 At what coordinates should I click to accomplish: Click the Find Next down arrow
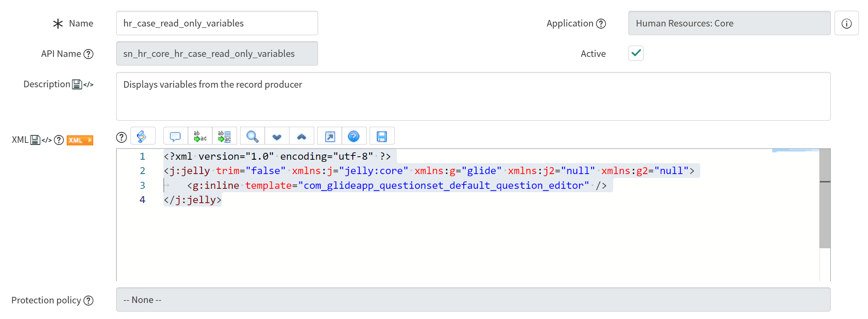[x=277, y=137]
